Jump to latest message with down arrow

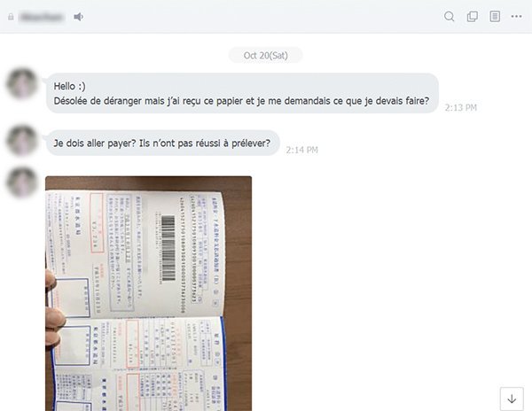(x=512, y=399)
